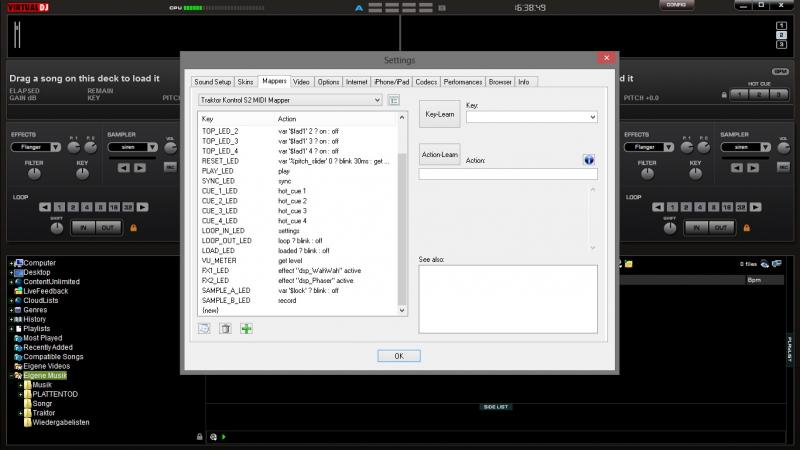This screenshot has height=450, width=800.
Task: Toggle left deck loop OUT button
Action: (108, 228)
